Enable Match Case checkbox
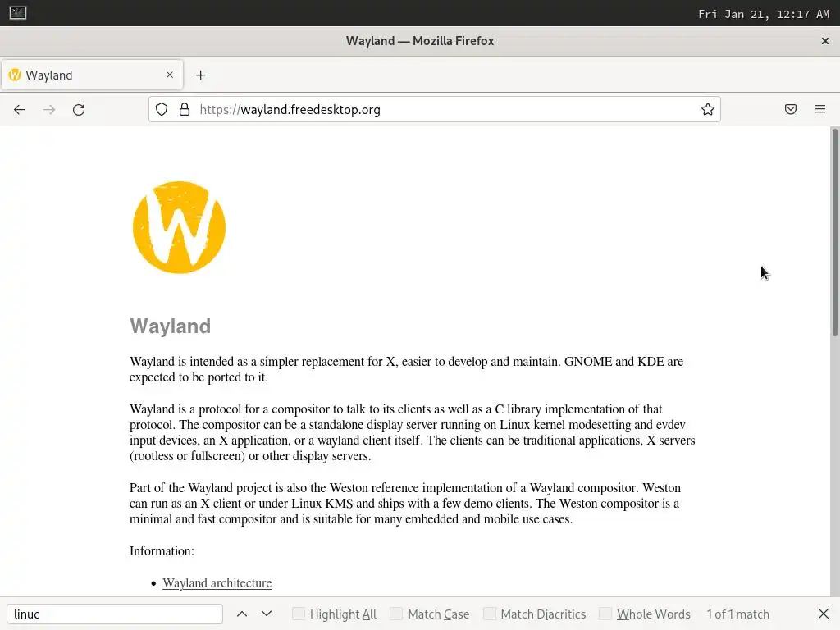The width and height of the screenshot is (840, 630). click(396, 614)
